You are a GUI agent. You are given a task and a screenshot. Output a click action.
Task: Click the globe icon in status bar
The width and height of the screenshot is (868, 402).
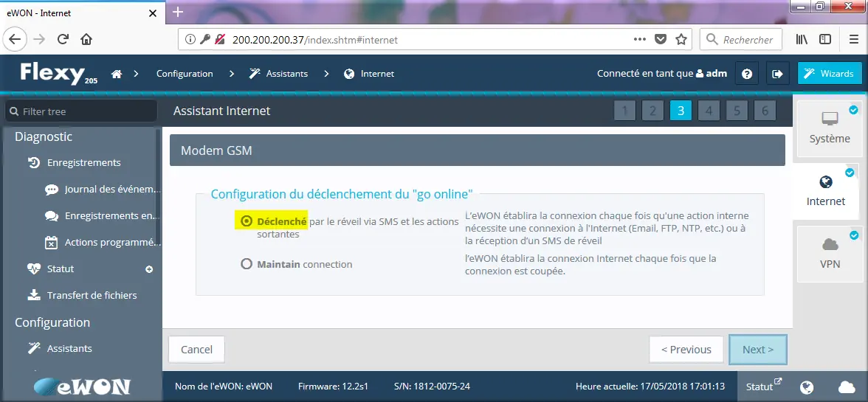[807, 387]
